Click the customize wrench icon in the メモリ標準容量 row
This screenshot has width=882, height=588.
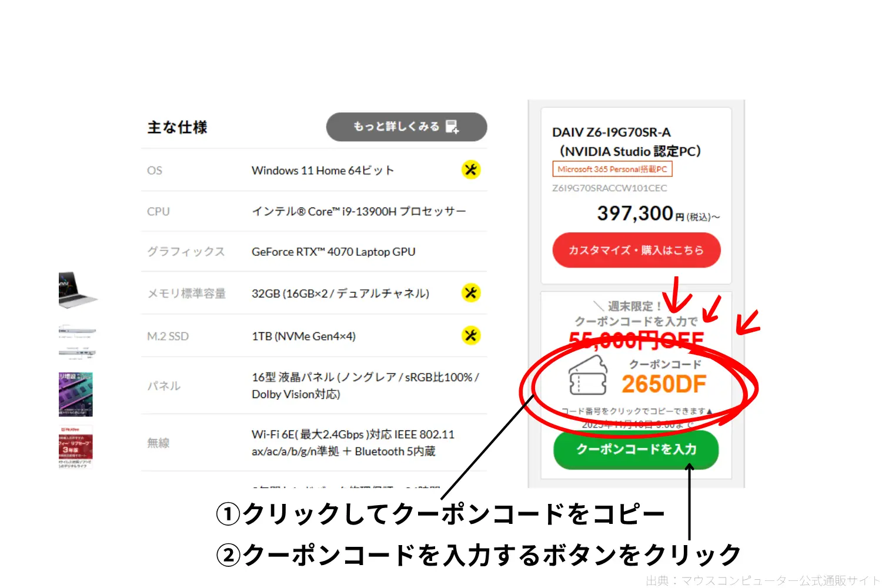(x=470, y=292)
